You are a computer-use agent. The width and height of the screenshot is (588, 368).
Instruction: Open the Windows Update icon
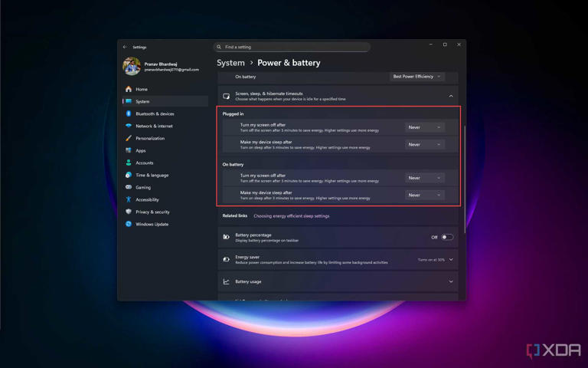129,224
